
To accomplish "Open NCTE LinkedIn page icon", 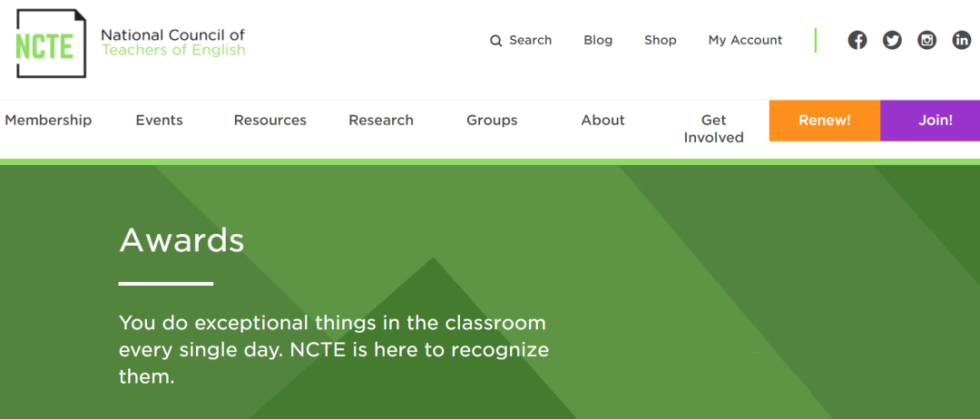I will (x=961, y=40).
